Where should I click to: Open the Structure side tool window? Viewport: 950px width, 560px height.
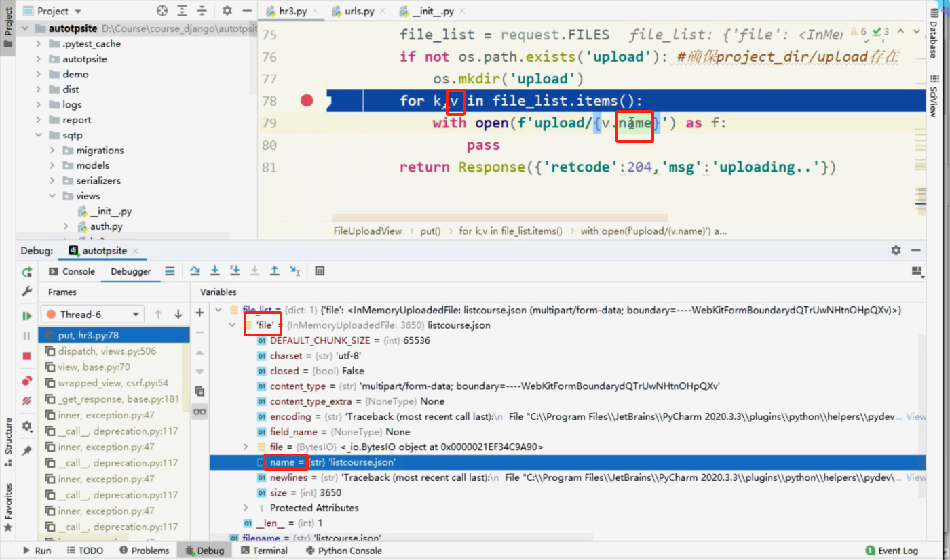9,441
